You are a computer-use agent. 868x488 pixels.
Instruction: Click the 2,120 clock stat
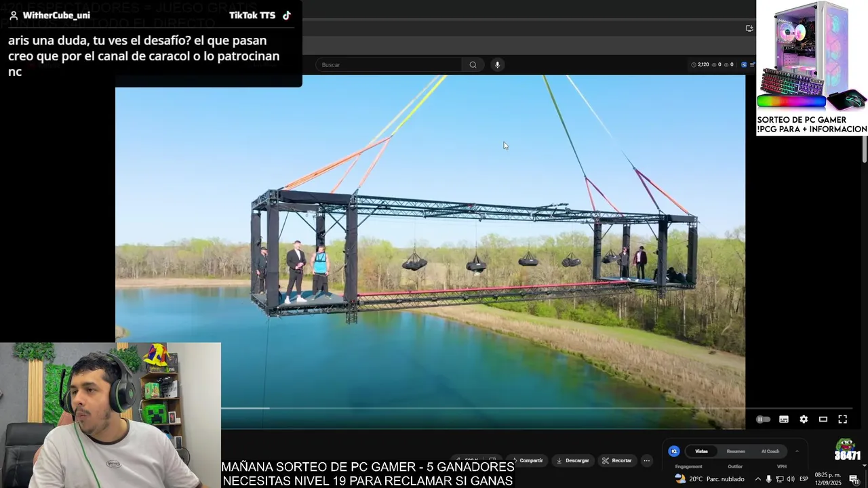coord(700,65)
